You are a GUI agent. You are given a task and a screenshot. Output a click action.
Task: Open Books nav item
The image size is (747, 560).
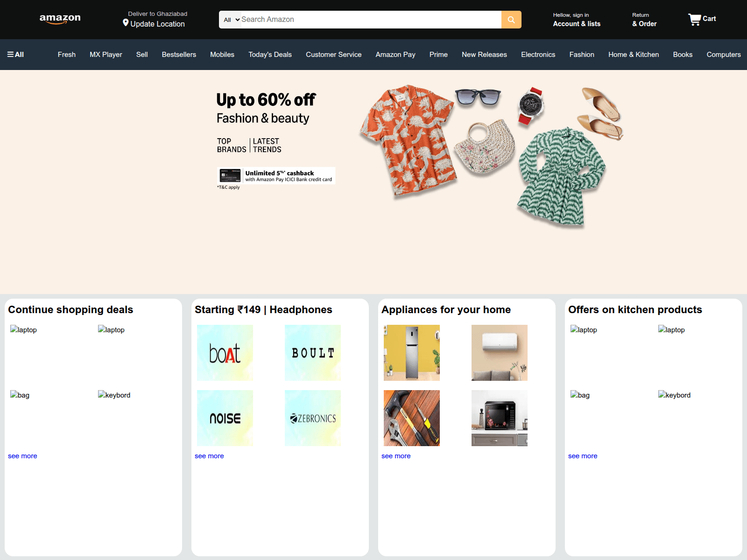(x=683, y=55)
